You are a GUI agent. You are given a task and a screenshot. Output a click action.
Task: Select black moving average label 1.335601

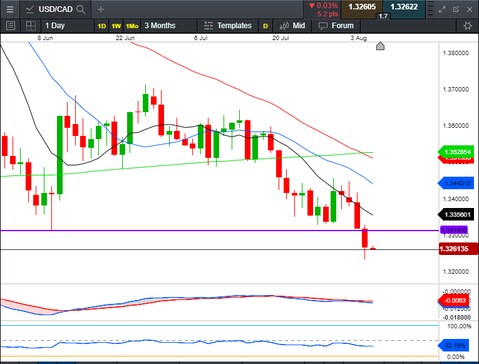point(456,214)
